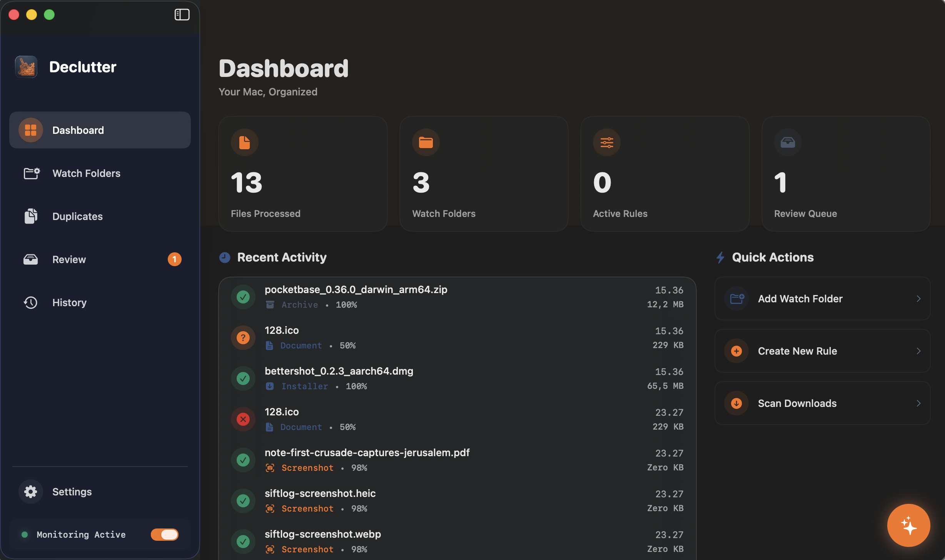Screen dimensions: 945x560
Task: Expand the Scan Downloads chevron
Action: coord(919,403)
